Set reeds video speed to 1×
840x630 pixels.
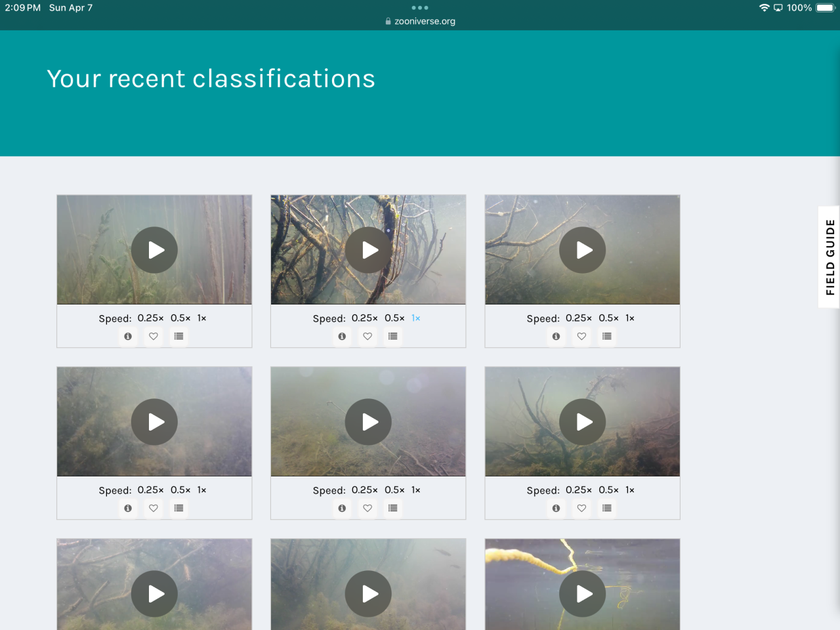201,318
